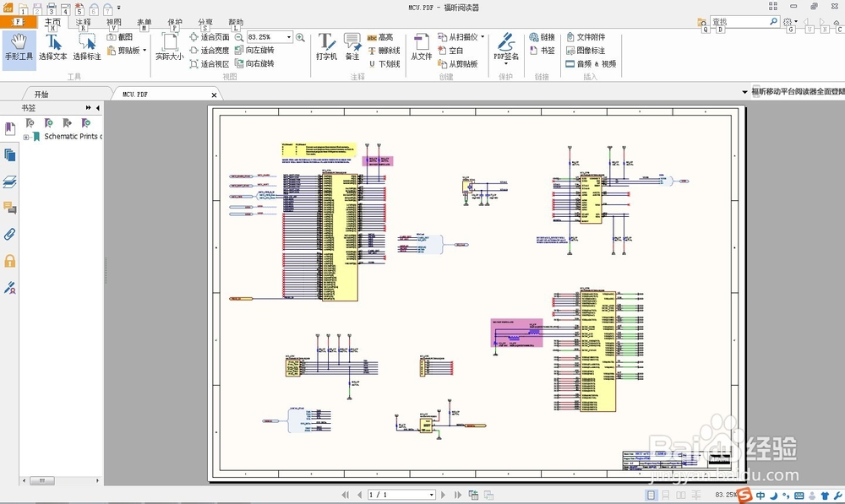The width and height of the screenshot is (845, 504).
Task: Apply Underline tool (下划线)
Action: pos(384,63)
